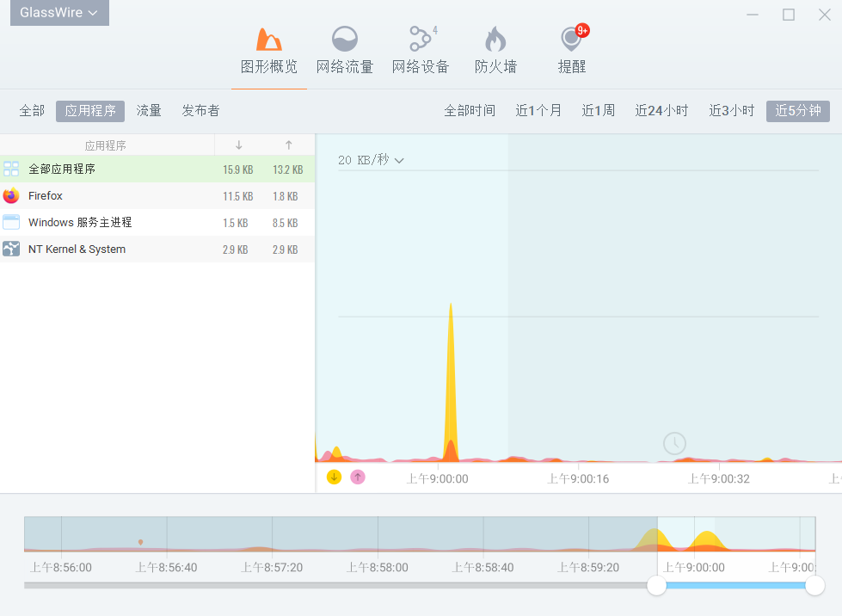Select the 全部 filter

tap(32, 111)
